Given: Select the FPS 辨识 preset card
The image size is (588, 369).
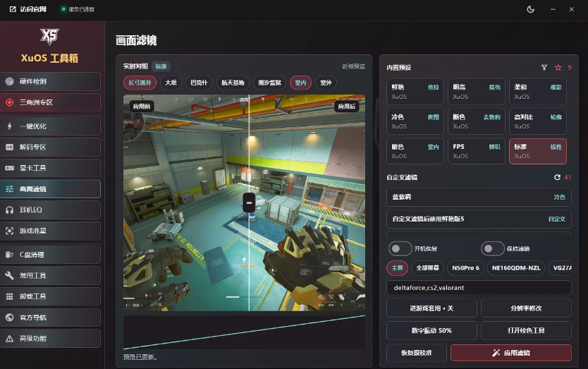Looking at the screenshot, I should point(476,151).
